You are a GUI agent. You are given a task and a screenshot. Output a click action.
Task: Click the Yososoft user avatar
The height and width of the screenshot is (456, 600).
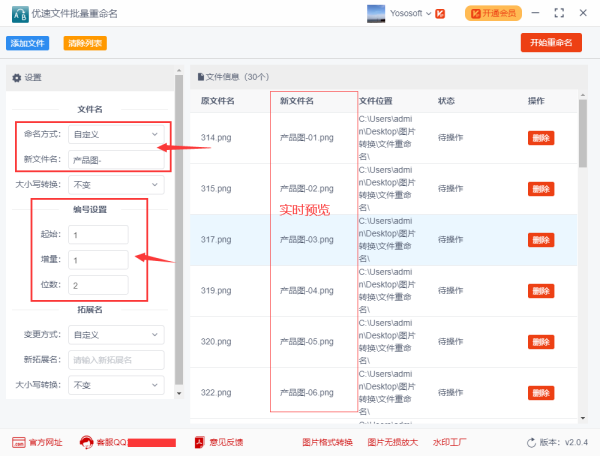point(376,14)
